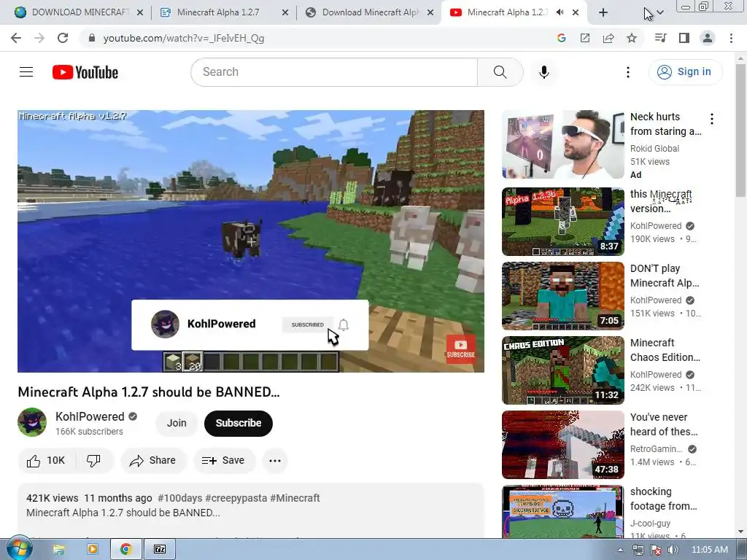Dislike the video
This screenshot has height=560, width=747.
[94, 461]
